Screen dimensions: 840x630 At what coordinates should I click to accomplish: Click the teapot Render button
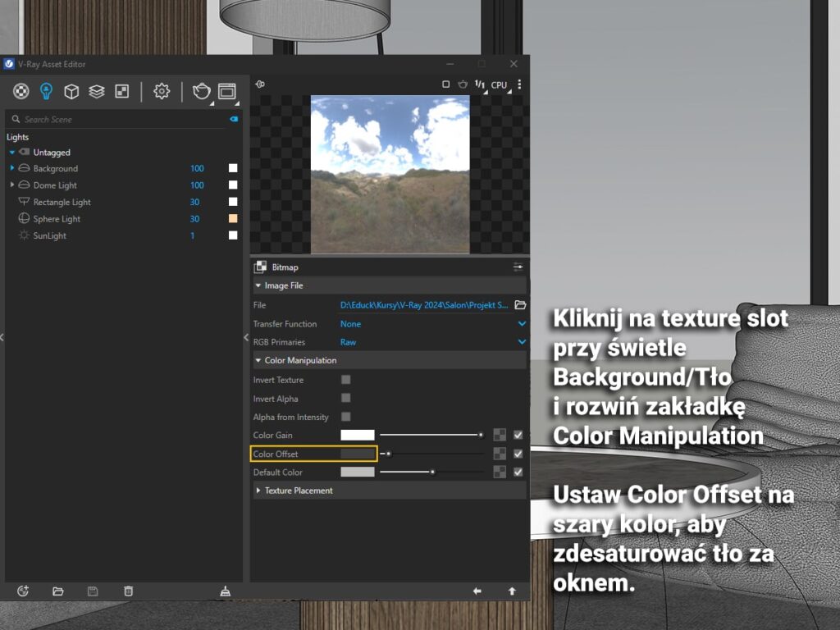pos(201,91)
